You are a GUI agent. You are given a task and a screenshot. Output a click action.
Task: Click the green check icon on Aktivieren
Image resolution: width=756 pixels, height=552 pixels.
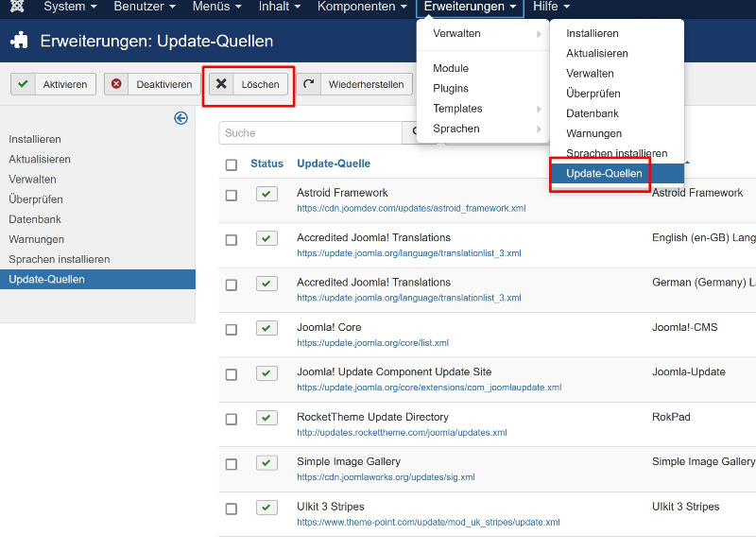click(x=23, y=84)
